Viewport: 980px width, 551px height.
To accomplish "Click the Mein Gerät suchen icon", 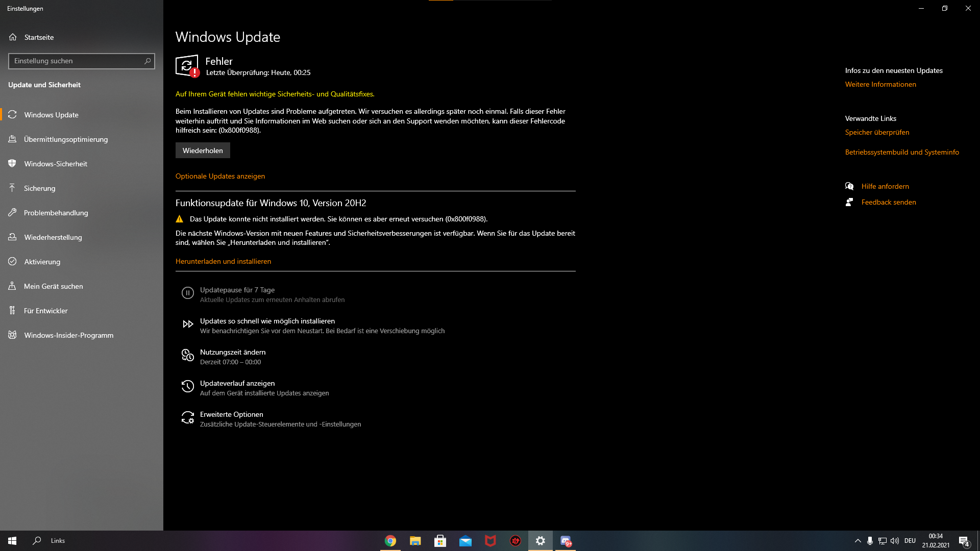I will (x=12, y=286).
